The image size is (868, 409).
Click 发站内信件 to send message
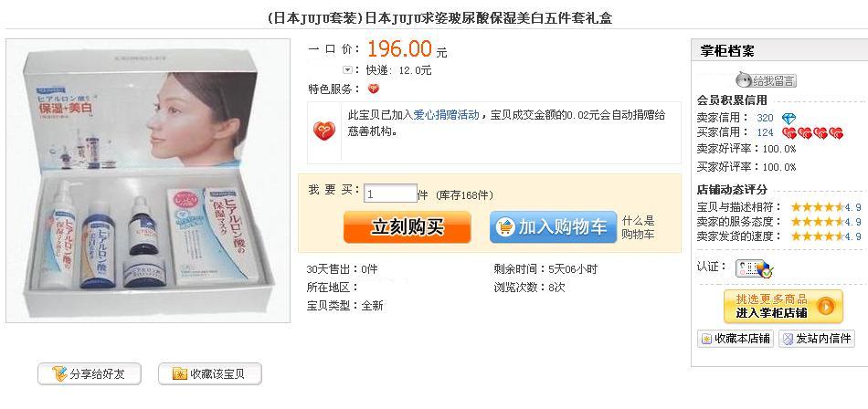(817, 339)
